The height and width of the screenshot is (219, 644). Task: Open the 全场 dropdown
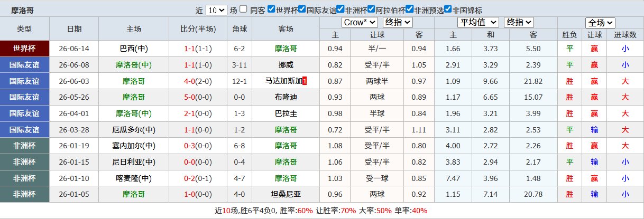tap(601, 23)
